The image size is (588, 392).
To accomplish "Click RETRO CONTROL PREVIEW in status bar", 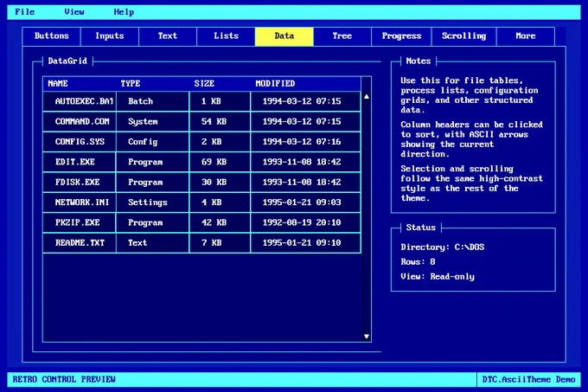I will 64,379.
